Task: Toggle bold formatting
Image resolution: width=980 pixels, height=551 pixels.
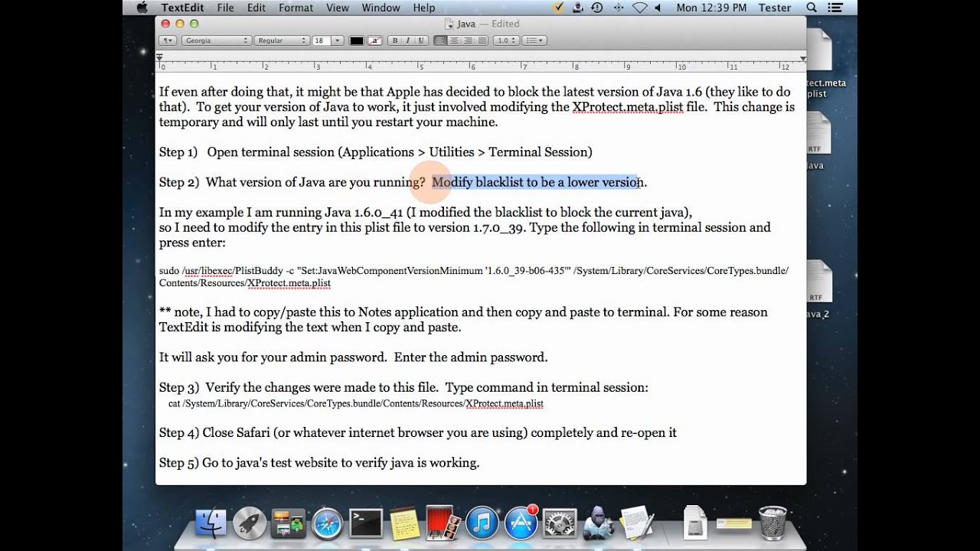Action: click(395, 41)
